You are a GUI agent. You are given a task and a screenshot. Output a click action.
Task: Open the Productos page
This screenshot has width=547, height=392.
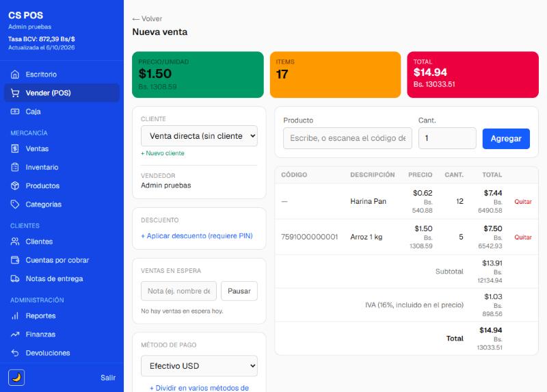tap(62, 185)
